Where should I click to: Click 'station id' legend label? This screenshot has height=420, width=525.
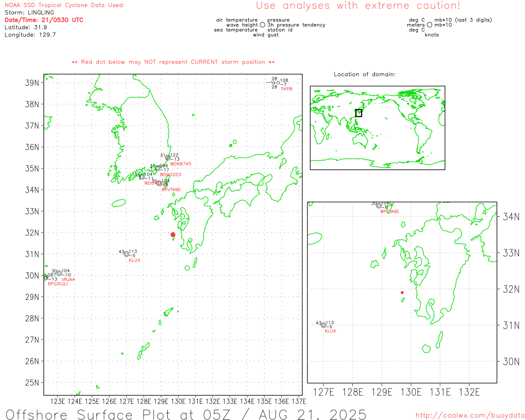point(280,30)
